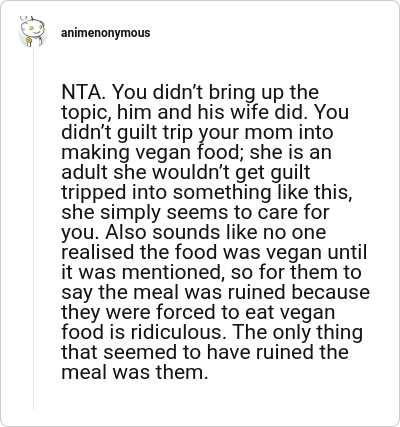Click the line "she simply seems to care for"
This screenshot has width=400, height=427.
point(195,212)
